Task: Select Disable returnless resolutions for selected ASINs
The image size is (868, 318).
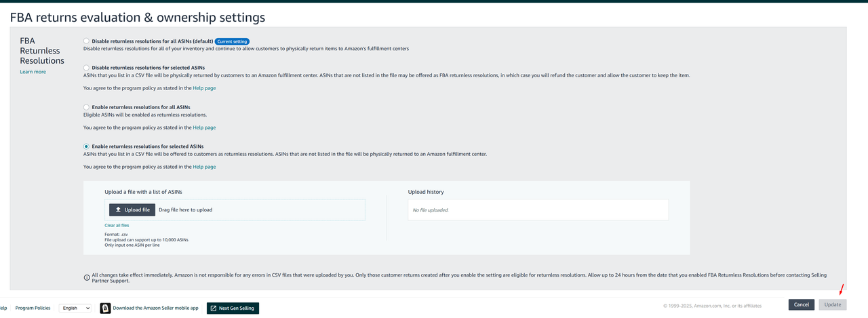Action: (86, 68)
